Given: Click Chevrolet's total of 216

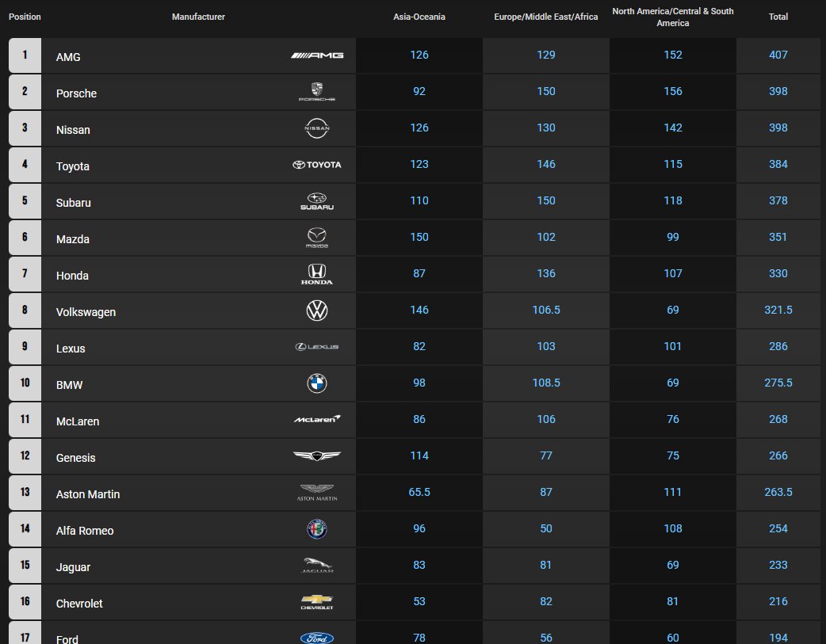Looking at the screenshot, I should point(778,600).
